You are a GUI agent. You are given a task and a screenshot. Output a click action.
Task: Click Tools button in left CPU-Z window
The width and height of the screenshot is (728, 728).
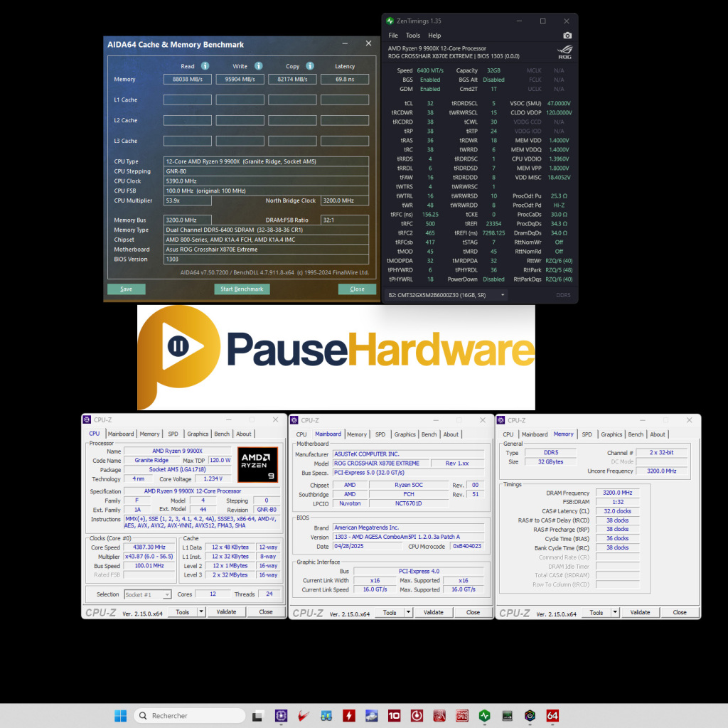183,612
